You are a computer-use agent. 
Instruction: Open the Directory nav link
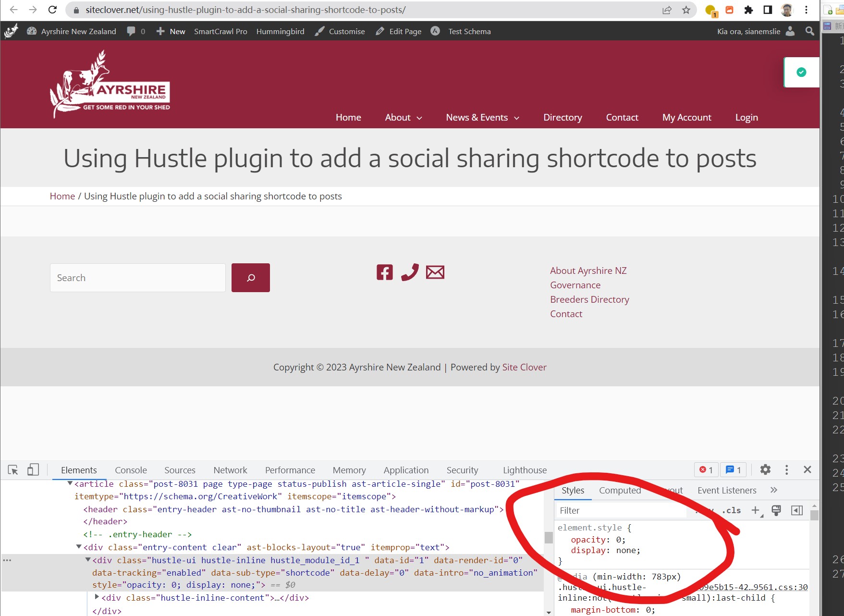(x=563, y=117)
